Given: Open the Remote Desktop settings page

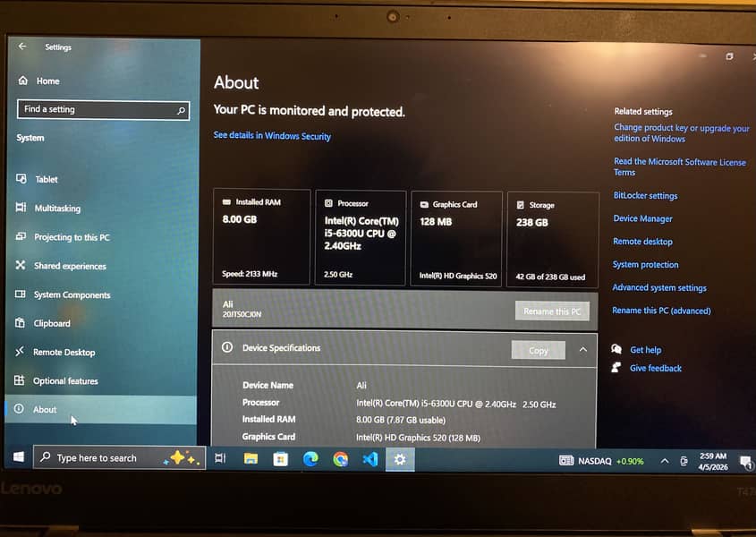Looking at the screenshot, I should click(64, 353).
